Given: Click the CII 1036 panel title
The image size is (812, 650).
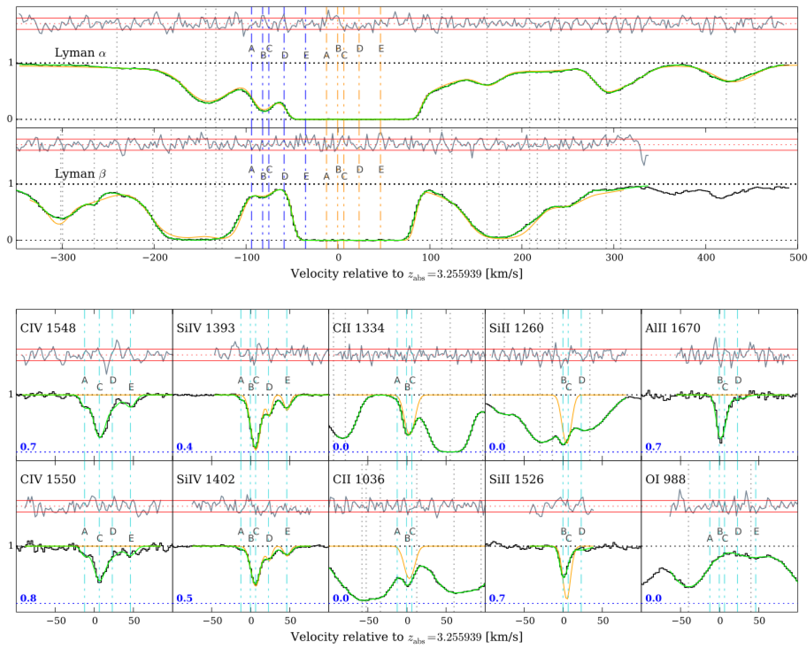Looking at the screenshot, I should click(x=359, y=479).
